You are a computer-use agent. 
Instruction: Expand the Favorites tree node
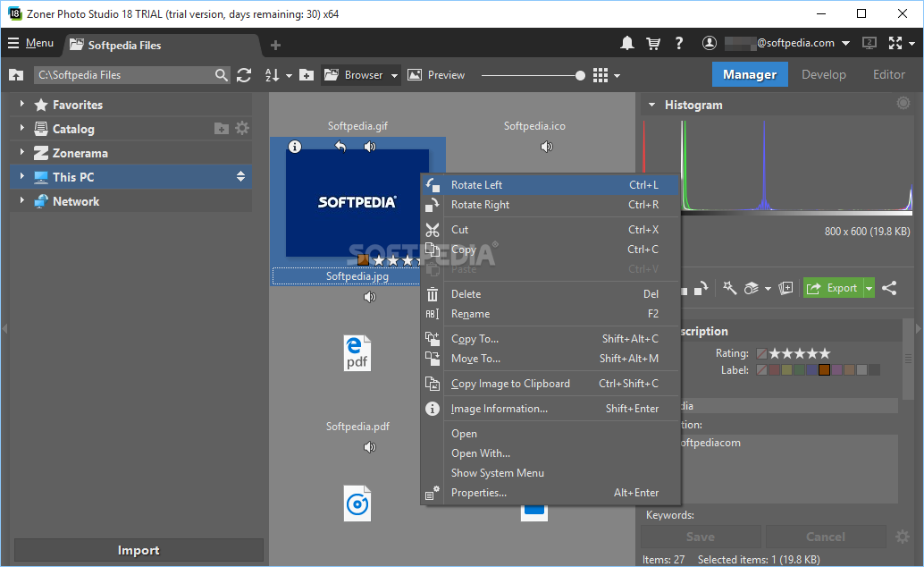21,104
